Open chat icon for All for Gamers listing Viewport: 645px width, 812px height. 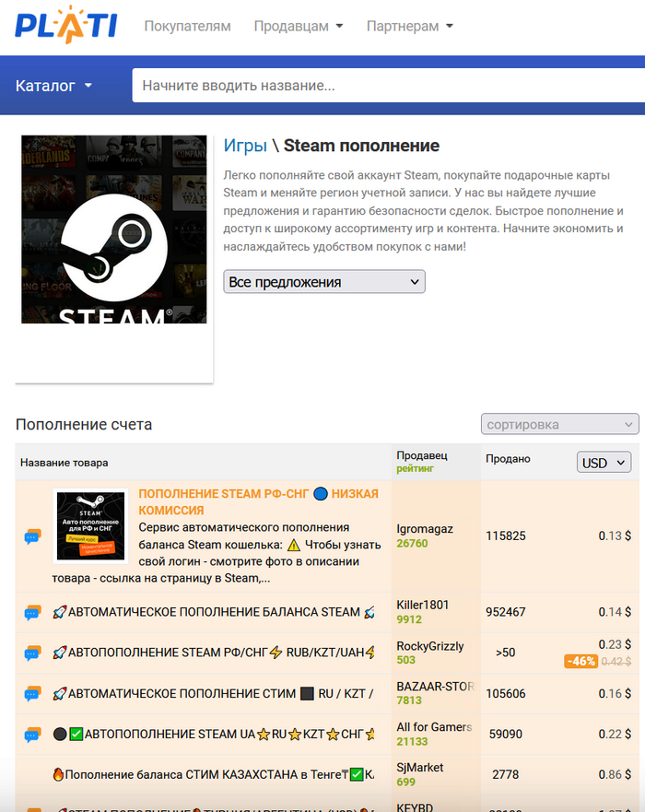32,735
